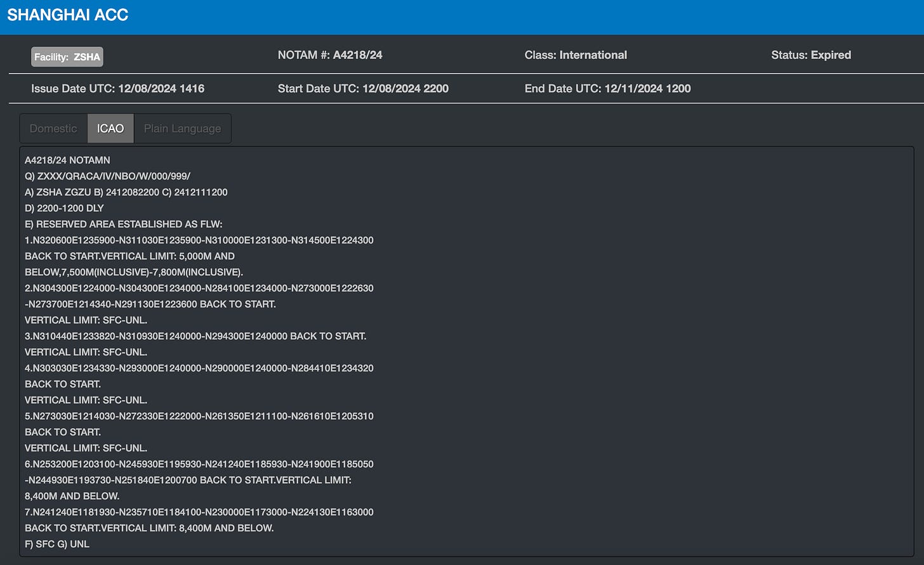
Task: Click the line starting -N273700E1214340
Action: pos(150,304)
